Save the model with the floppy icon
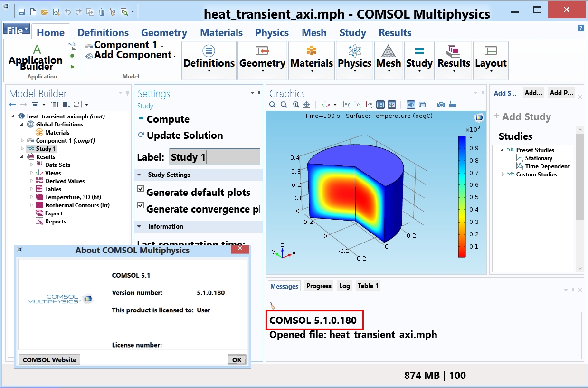This screenshot has height=388, width=588. [22, 12]
